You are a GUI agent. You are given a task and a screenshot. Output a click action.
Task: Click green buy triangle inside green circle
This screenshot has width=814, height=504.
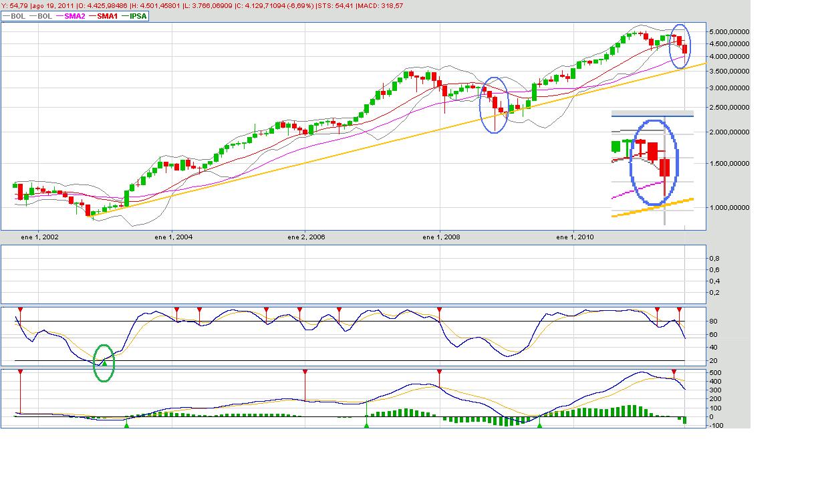click(x=104, y=362)
